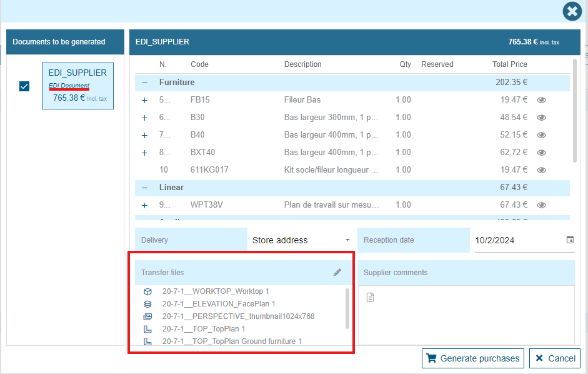Toggle the eye icon for Fileur Bas row
The height and width of the screenshot is (374, 588).
pos(542,100)
